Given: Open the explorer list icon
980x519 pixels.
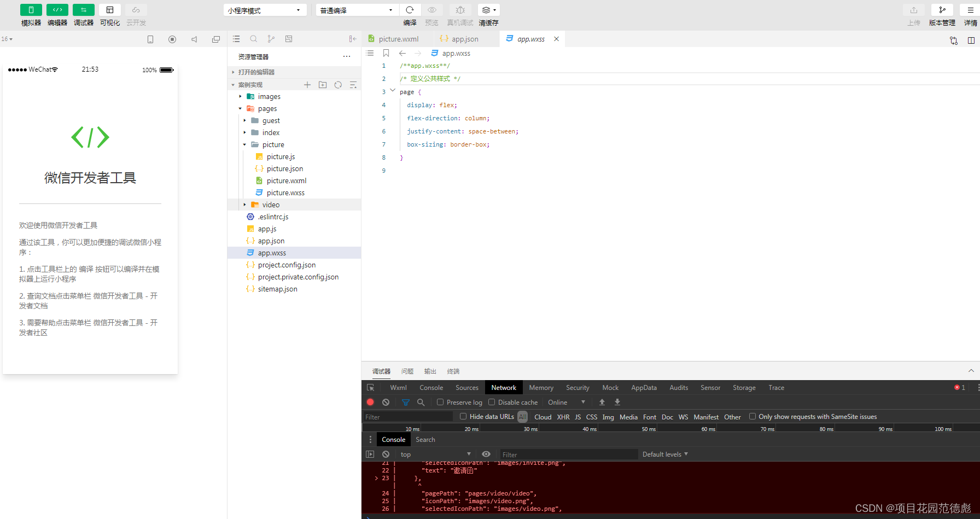Looking at the screenshot, I should 236,39.
